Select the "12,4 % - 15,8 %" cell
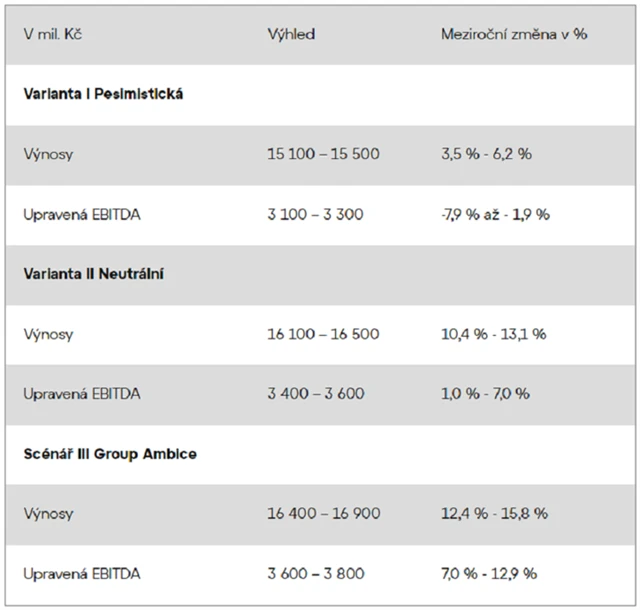This screenshot has height=610, width=640. point(495,514)
